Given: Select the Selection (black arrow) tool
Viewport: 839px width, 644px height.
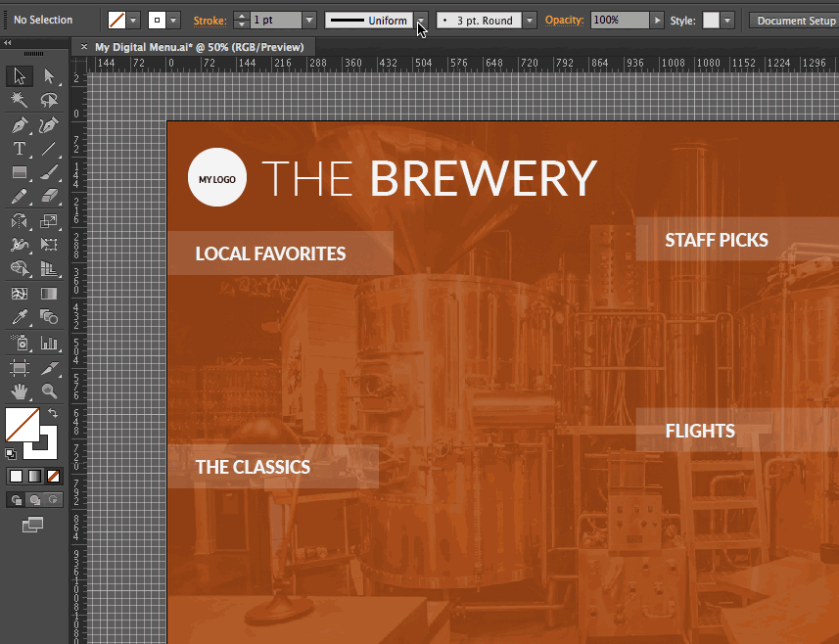Looking at the screenshot, I should pos(20,76).
